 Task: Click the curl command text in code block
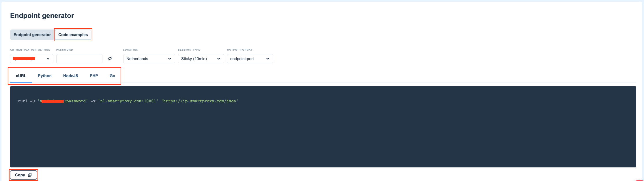128,101
